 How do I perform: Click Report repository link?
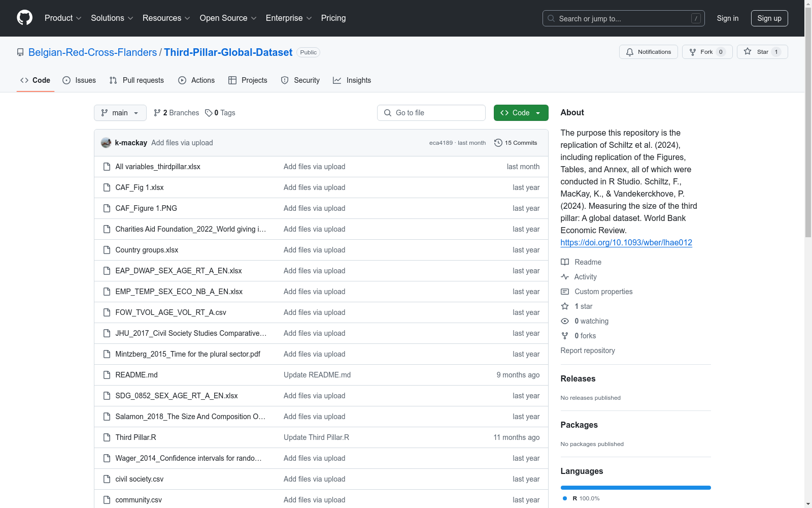(x=588, y=351)
